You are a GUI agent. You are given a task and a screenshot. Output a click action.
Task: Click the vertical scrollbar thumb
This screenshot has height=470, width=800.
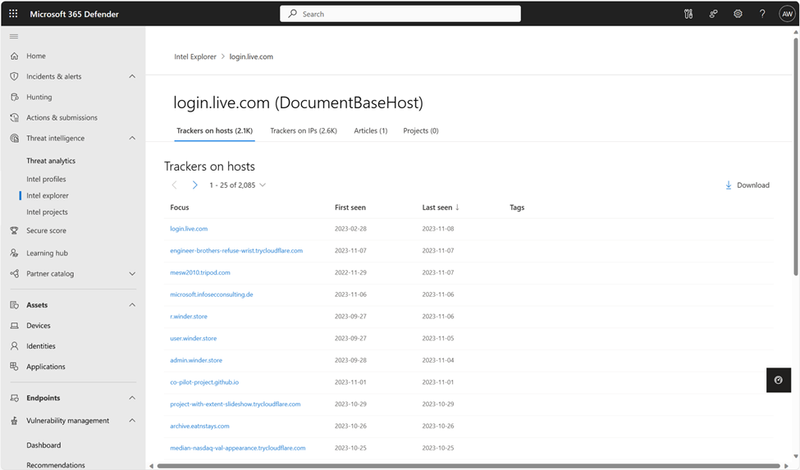(795, 157)
